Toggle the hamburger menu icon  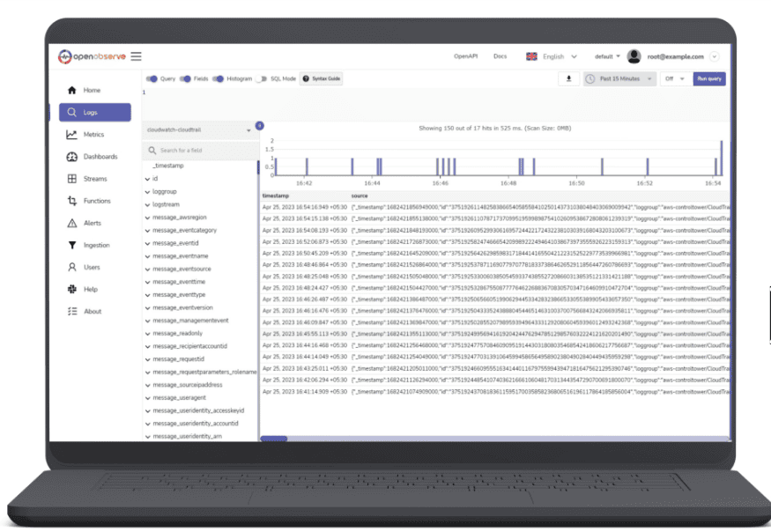137,56
